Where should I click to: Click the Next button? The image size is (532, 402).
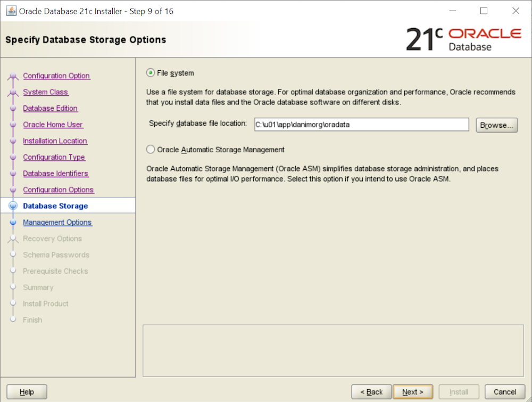point(413,392)
